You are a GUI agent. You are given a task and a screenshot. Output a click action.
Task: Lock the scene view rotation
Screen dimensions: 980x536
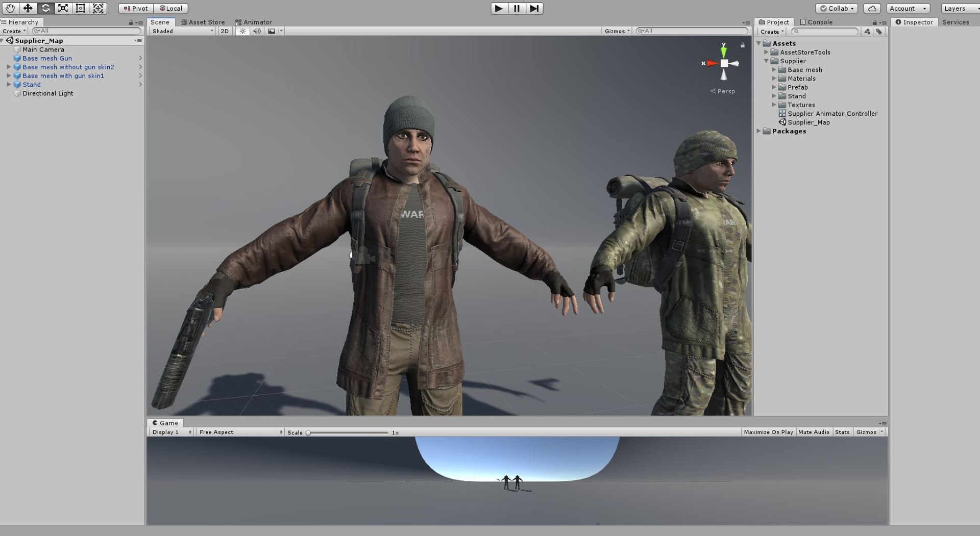(x=743, y=45)
